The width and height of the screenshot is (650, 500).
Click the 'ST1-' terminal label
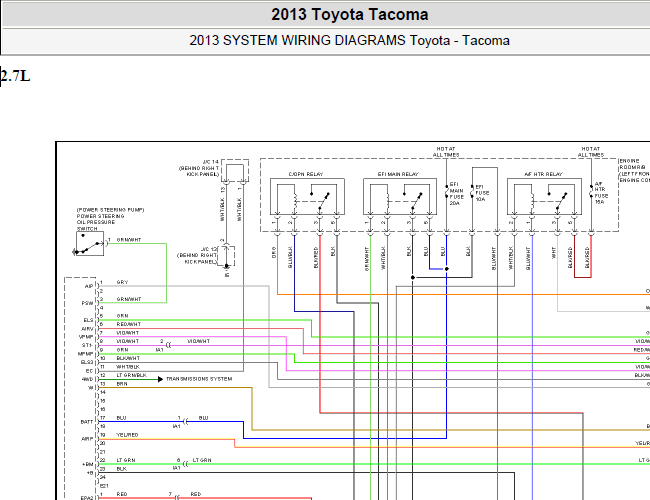click(87, 345)
